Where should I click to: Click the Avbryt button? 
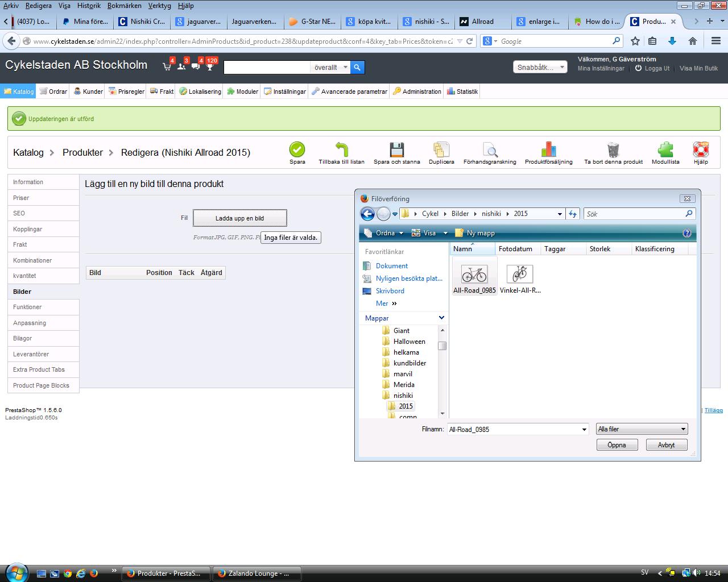tap(667, 445)
